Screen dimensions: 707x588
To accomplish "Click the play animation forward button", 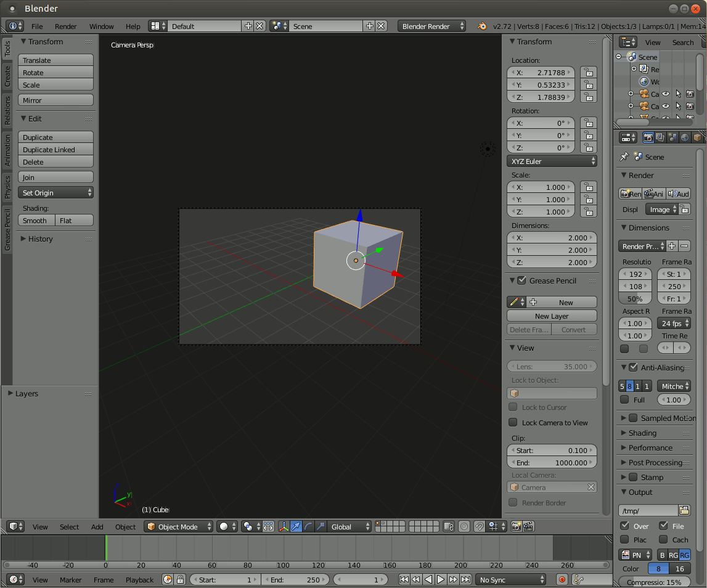I will pyautogui.click(x=441, y=579).
